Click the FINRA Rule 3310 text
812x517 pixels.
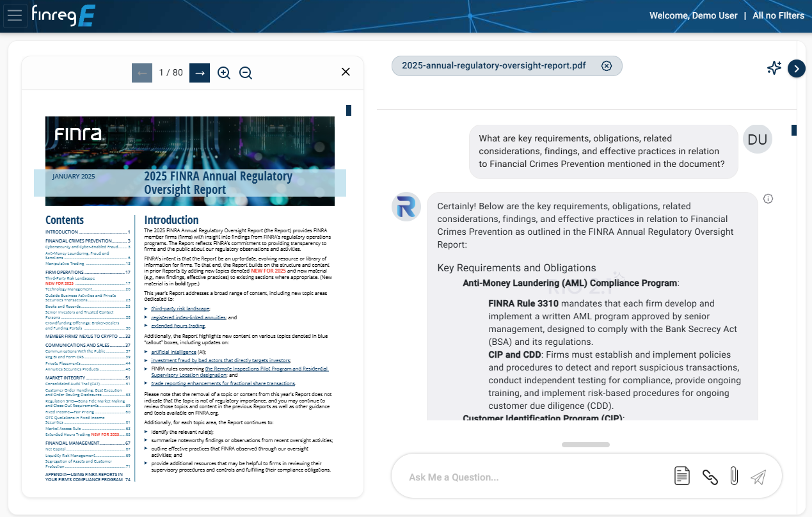523,303
